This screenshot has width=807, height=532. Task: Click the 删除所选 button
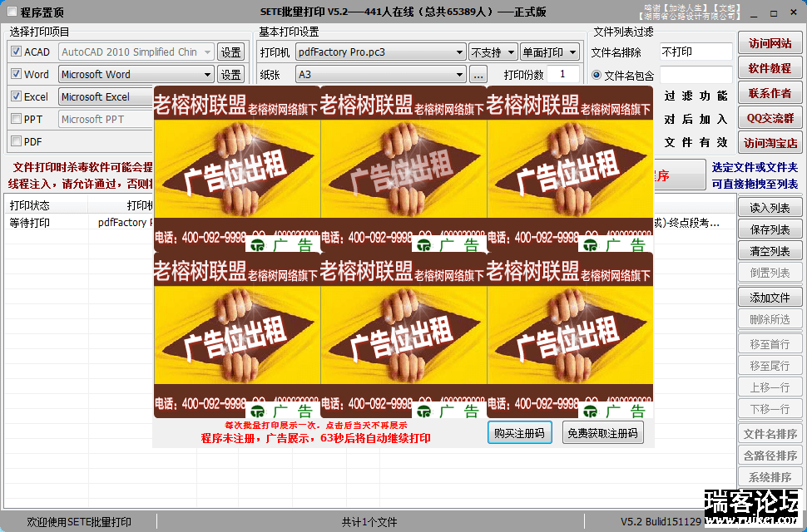[770, 319]
